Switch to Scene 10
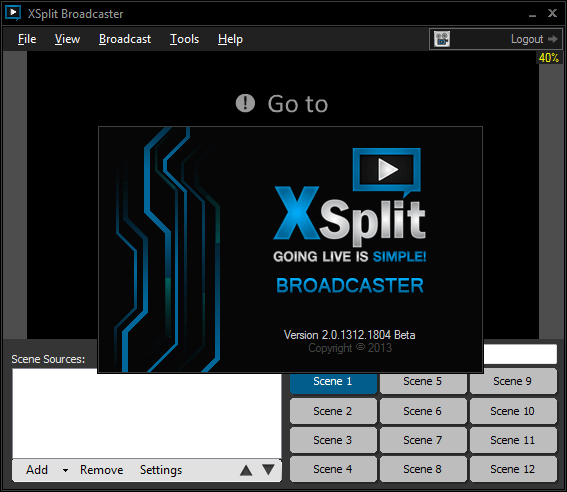 click(x=513, y=411)
